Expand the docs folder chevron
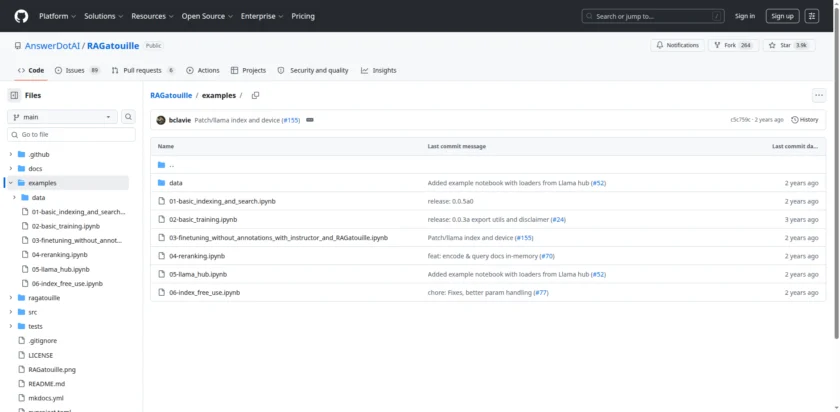Viewport: 840px width, 412px height. [x=10, y=169]
